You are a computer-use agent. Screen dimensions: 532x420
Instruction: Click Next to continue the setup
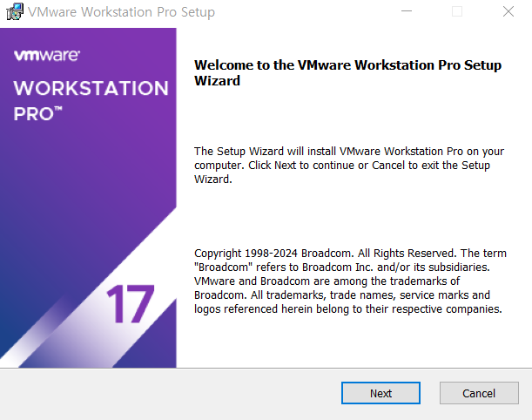pyautogui.click(x=380, y=393)
